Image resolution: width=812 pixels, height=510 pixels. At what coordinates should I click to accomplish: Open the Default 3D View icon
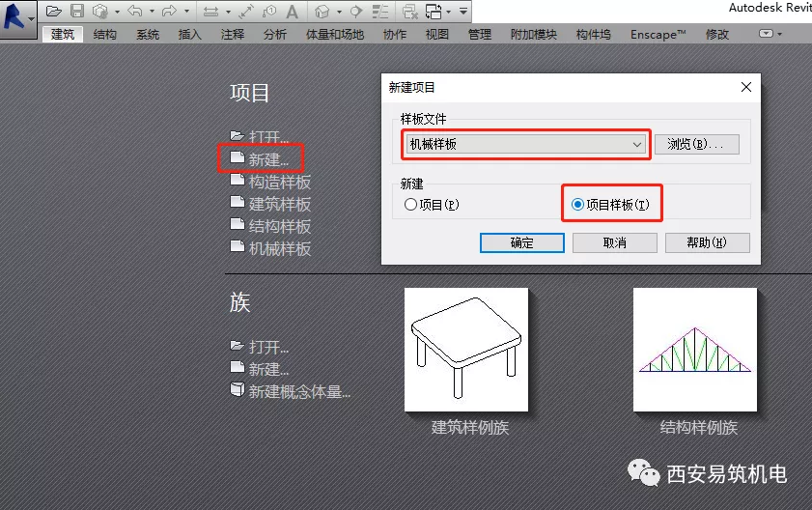coord(322,11)
